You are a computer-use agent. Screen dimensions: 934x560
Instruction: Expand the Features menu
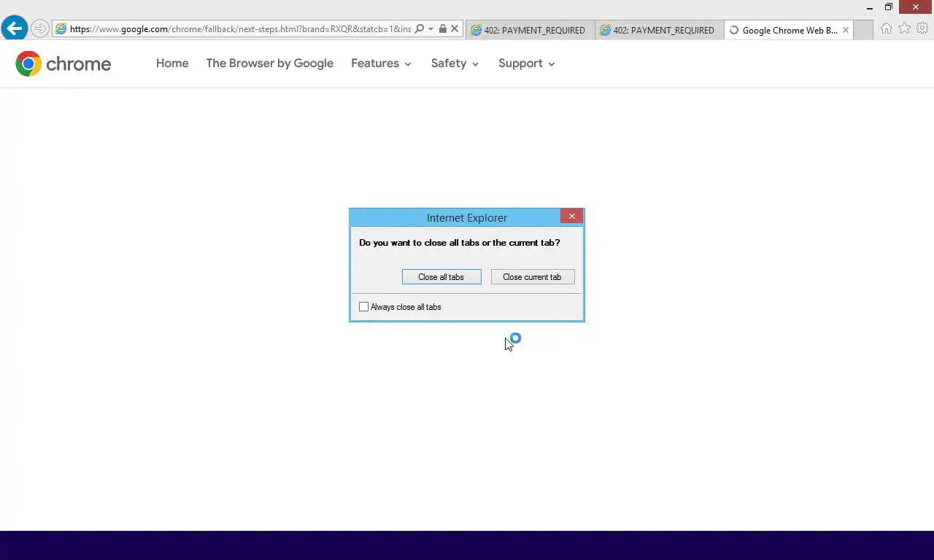(x=381, y=63)
